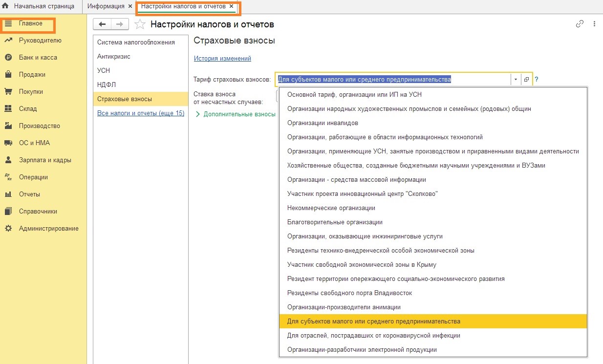Image resolution: width=603 pixels, height=364 pixels.
Task: Expand the Дополнительные взносы section
Action: tap(236, 114)
